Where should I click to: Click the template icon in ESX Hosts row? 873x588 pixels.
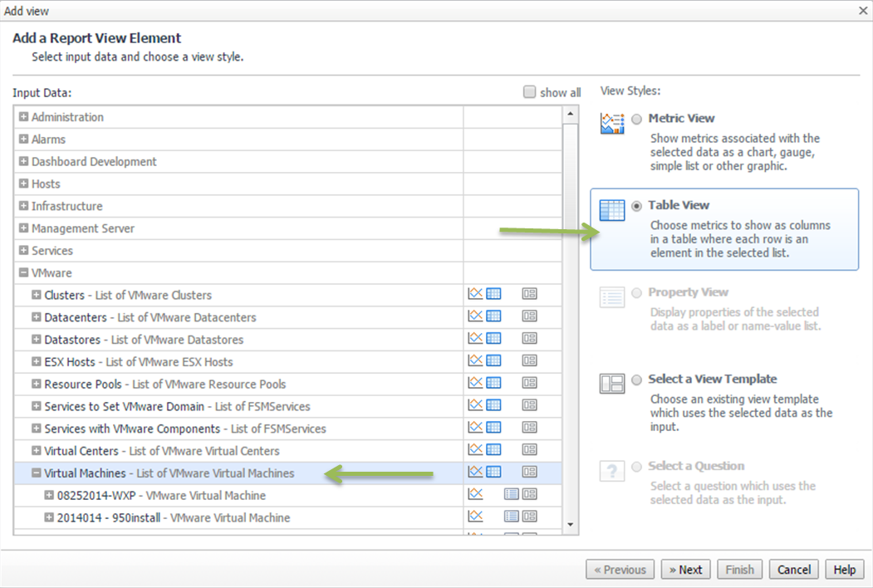(529, 360)
